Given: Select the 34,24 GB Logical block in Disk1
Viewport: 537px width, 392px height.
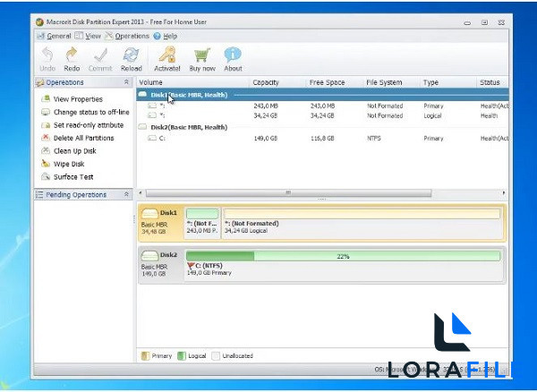Looking at the screenshot, I should 362,222.
